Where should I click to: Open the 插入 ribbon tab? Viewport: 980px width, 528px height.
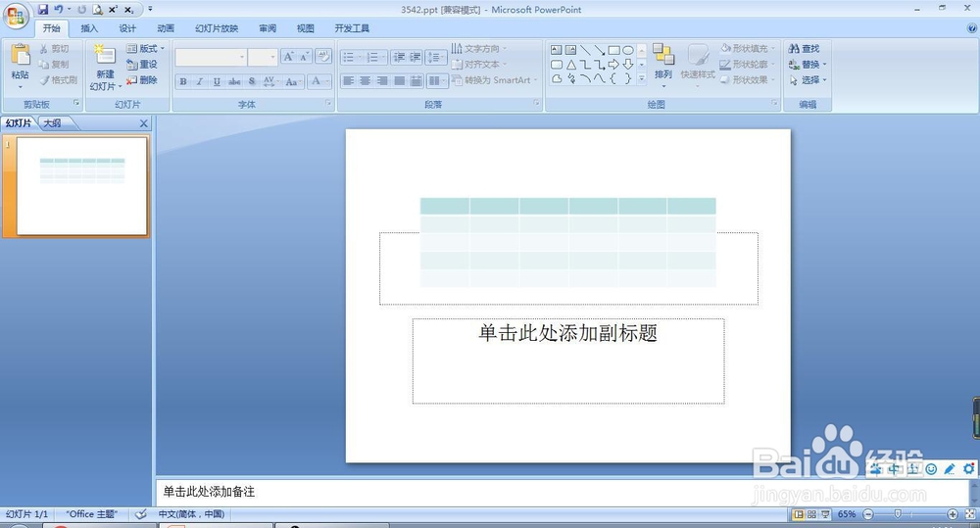tap(89, 28)
